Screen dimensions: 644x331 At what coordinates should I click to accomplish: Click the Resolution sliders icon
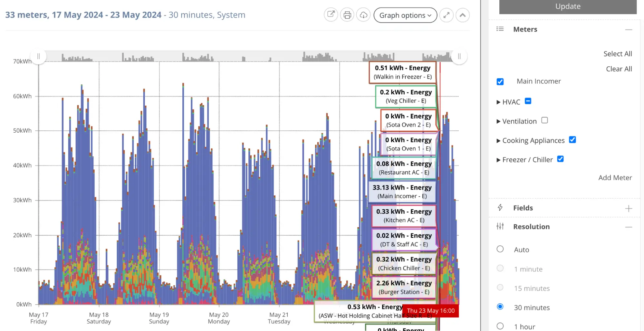click(x=500, y=226)
